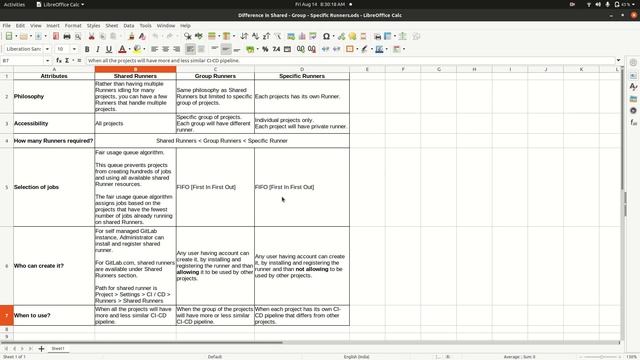Toggle Bold formatting
The width and height of the screenshot is (640, 360).
pos(87,49)
